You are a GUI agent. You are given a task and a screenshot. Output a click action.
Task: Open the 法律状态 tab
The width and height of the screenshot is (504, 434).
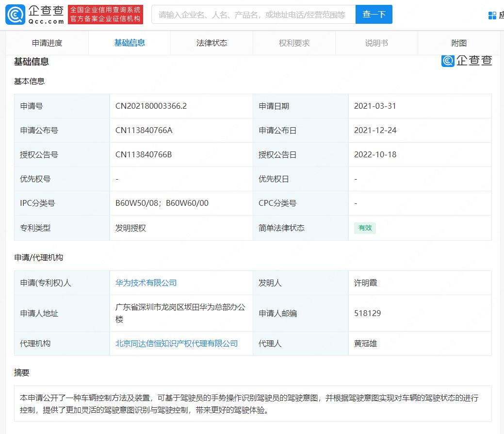(212, 43)
